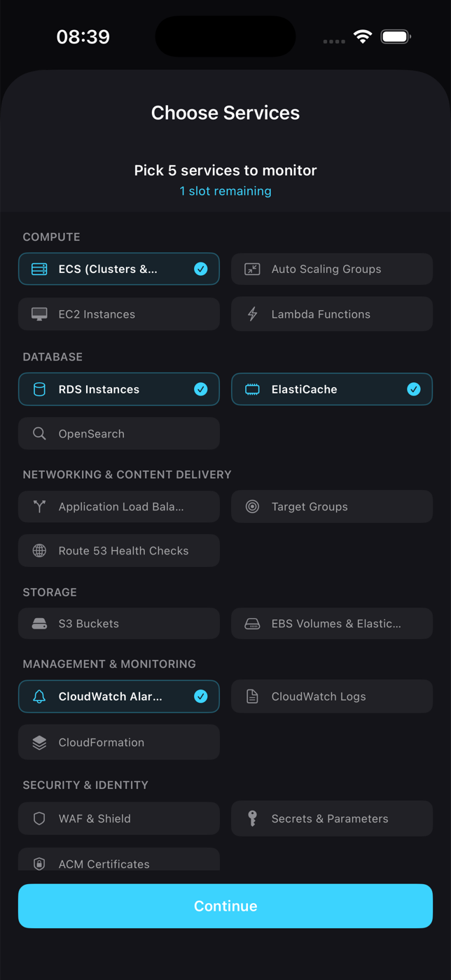The image size is (451, 980).
Task: Select the CloudWatch Logs service
Action: point(332,696)
